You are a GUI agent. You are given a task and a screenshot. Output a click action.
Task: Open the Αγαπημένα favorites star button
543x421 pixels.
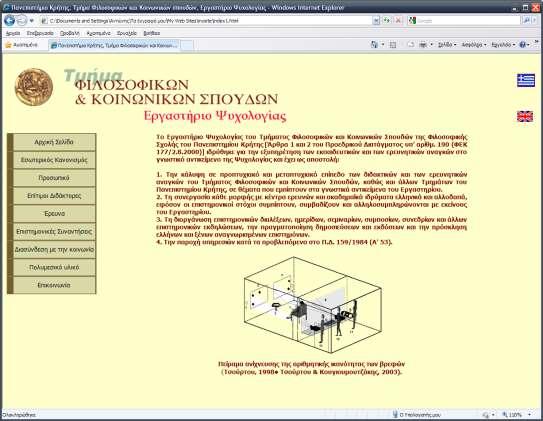pyautogui.click(x=21, y=45)
